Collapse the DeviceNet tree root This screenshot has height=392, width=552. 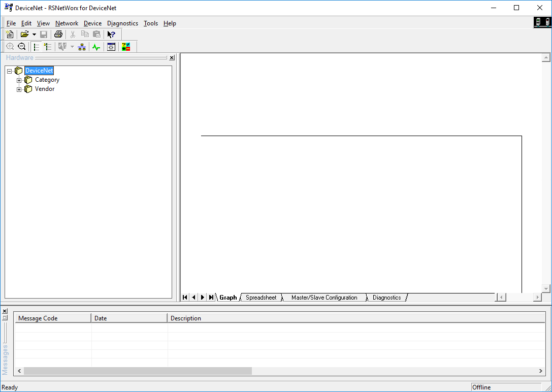click(x=10, y=71)
